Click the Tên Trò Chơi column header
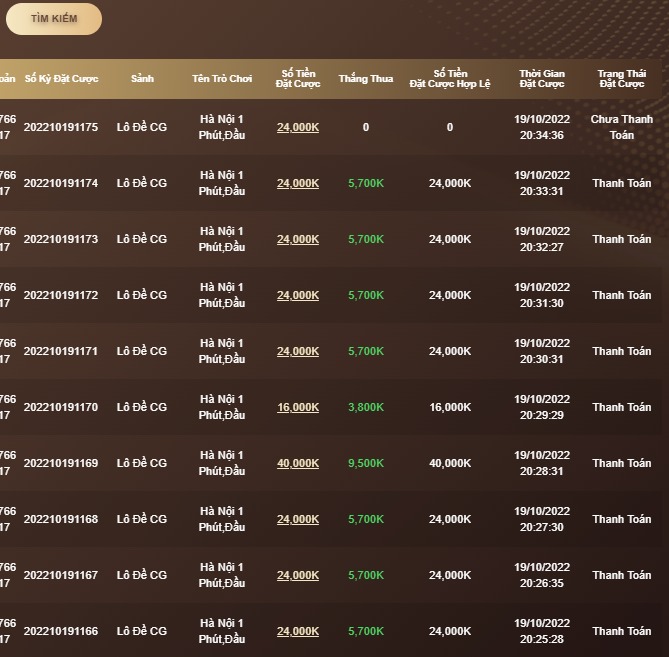 222,79
